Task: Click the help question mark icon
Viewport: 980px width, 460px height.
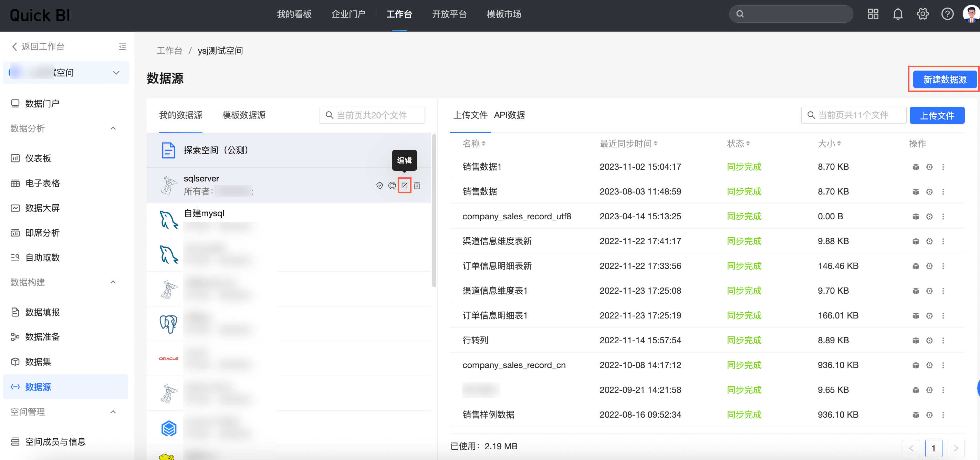Action: (947, 14)
